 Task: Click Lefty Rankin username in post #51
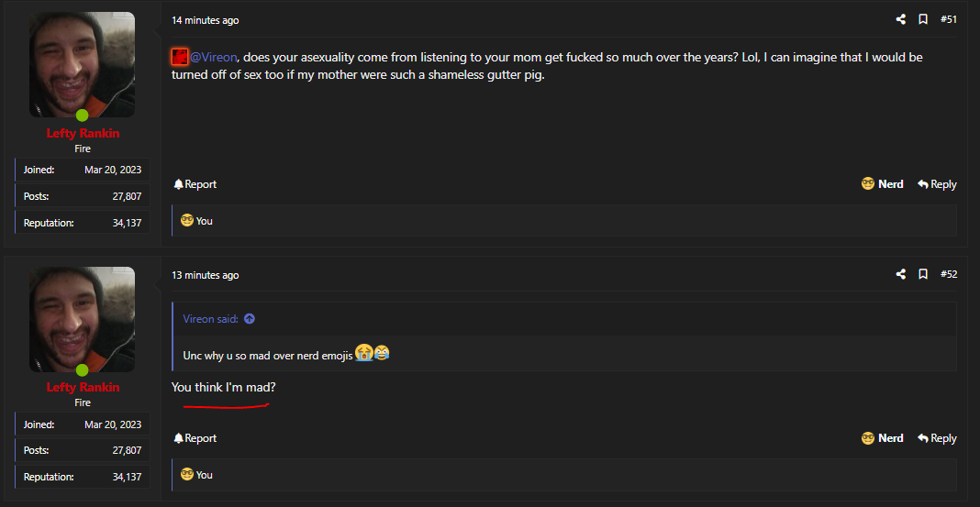(83, 133)
